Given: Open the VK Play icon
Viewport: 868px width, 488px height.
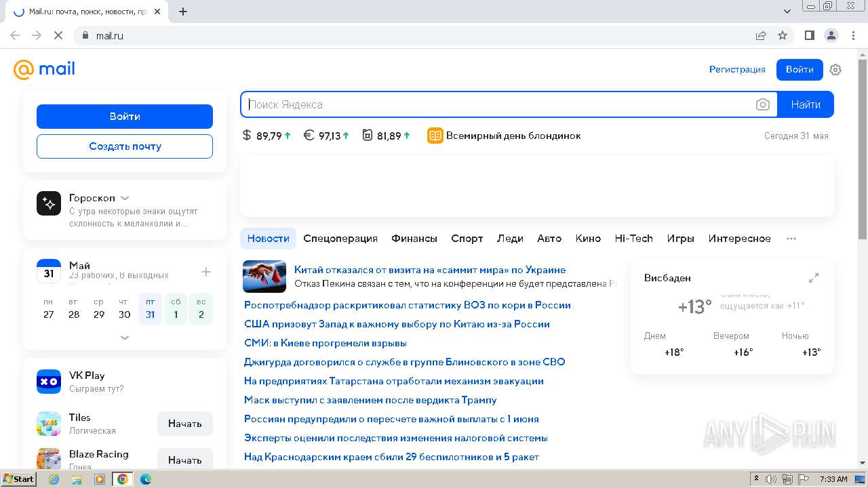Looking at the screenshot, I should click(49, 382).
